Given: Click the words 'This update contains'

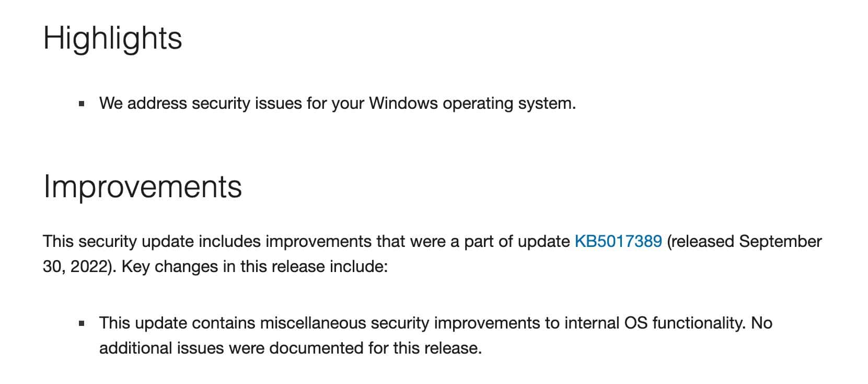Looking at the screenshot, I should click(178, 323).
